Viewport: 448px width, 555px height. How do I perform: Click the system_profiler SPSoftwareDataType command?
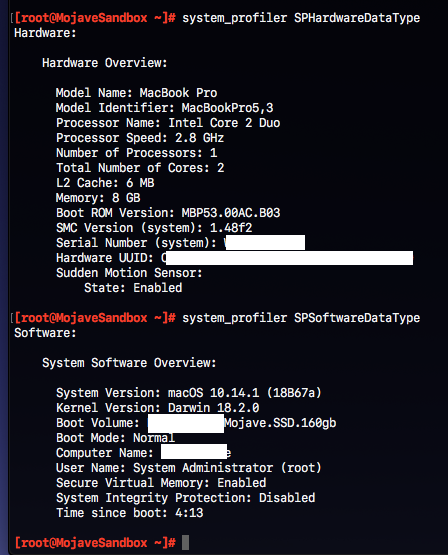coord(301,318)
